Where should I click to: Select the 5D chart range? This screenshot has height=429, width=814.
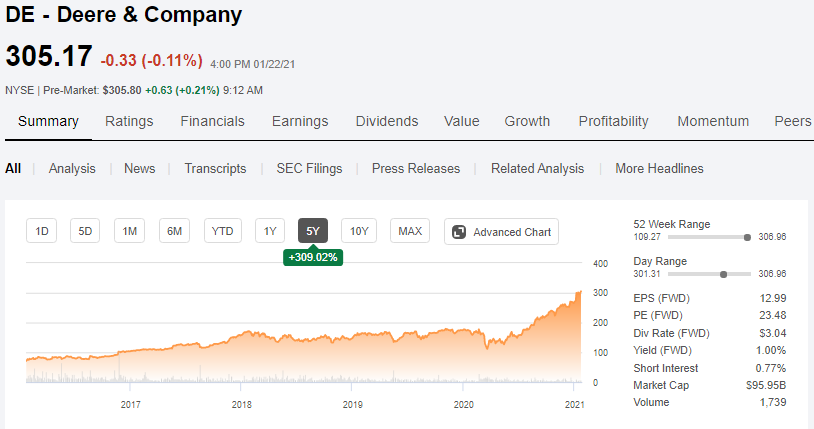click(85, 231)
